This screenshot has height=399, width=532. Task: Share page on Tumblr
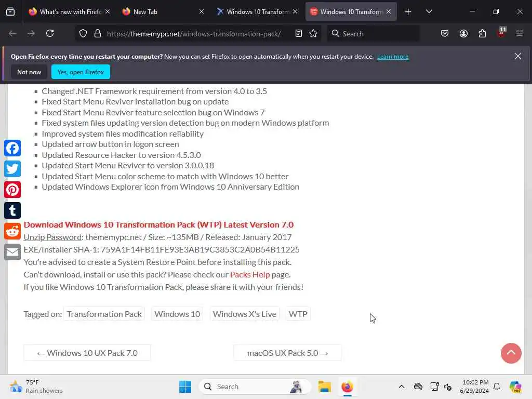tap(12, 211)
